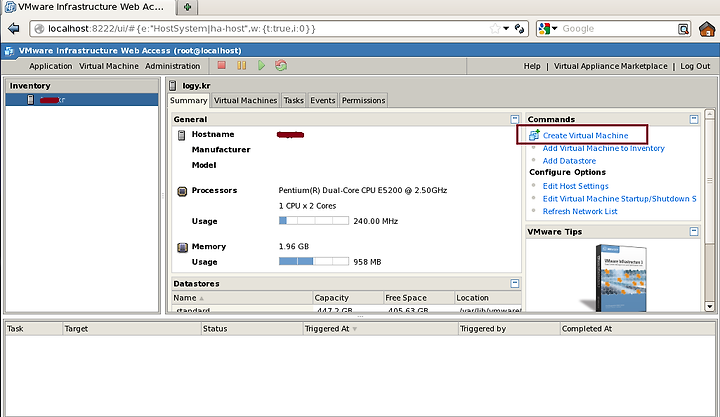Click Refresh Network List
Screen dimensions: 720x417
pyautogui.click(x=580, y=211)
